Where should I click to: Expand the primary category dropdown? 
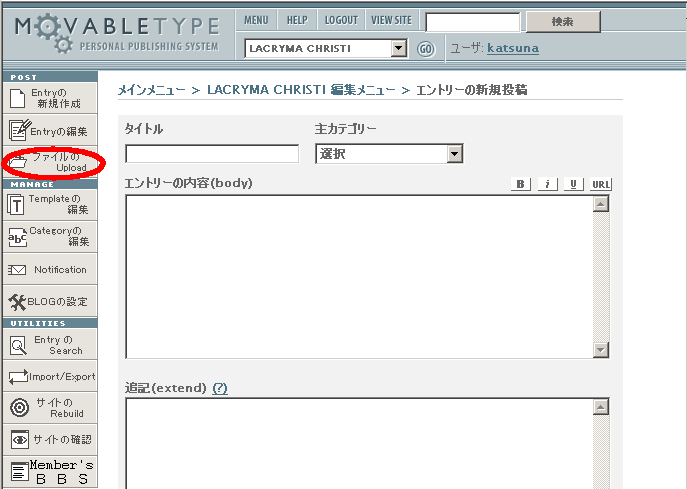455,154
